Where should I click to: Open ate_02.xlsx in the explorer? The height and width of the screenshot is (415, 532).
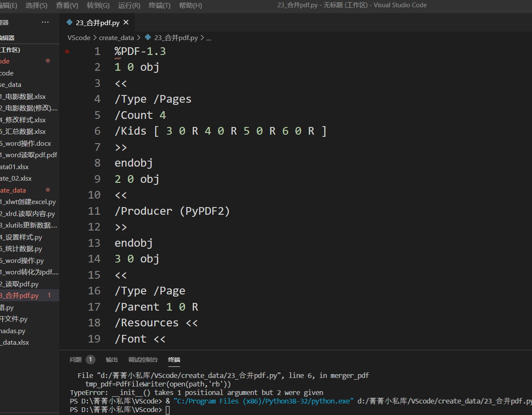click(x=16, y=179)
